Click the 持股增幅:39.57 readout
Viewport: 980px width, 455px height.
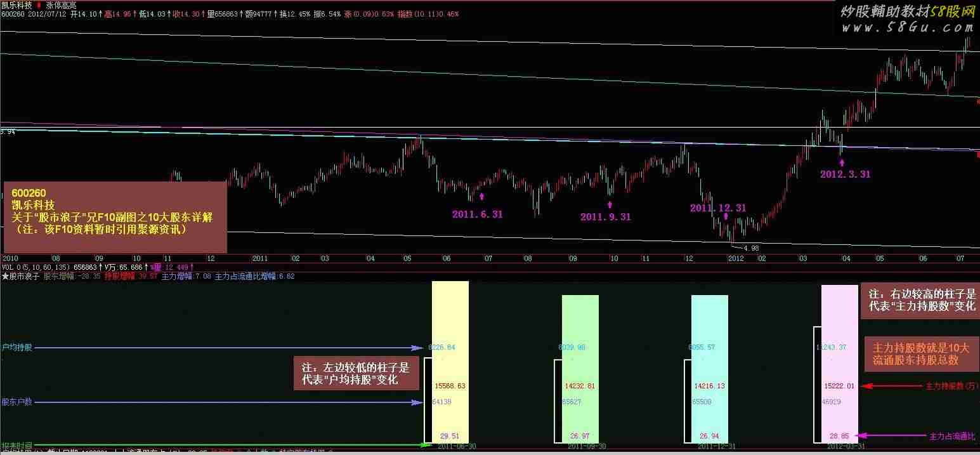coord(131,276)
